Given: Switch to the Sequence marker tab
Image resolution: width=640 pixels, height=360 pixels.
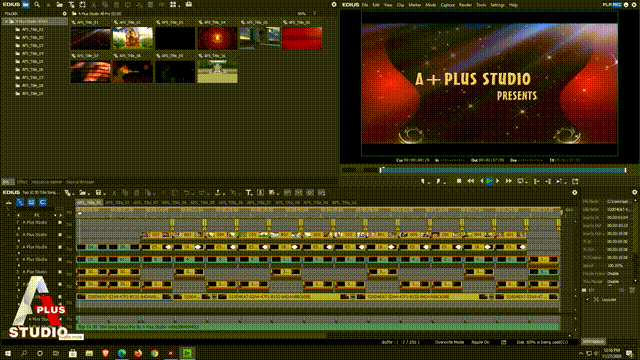Looking at the screenshot, I should click(47, 182).
